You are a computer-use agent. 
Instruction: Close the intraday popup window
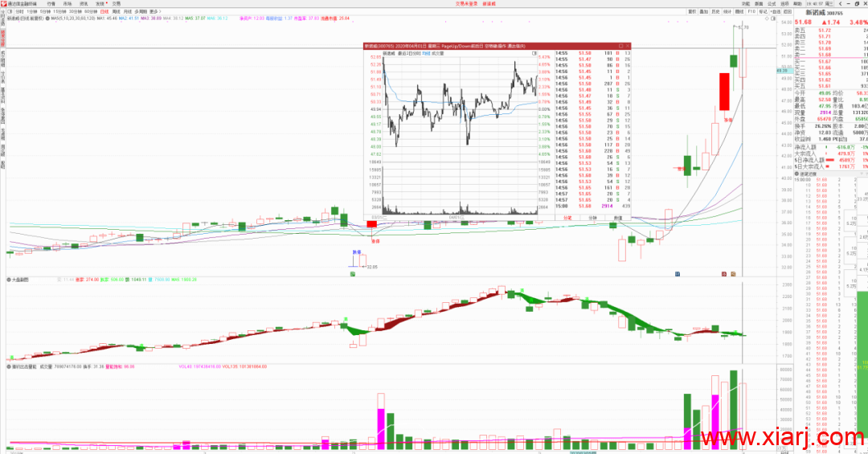[628, 46]
